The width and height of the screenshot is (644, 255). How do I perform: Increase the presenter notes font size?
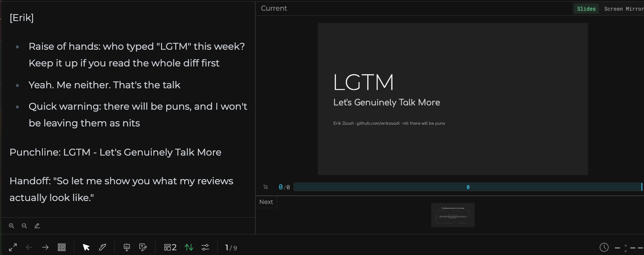tap(12, 226)
